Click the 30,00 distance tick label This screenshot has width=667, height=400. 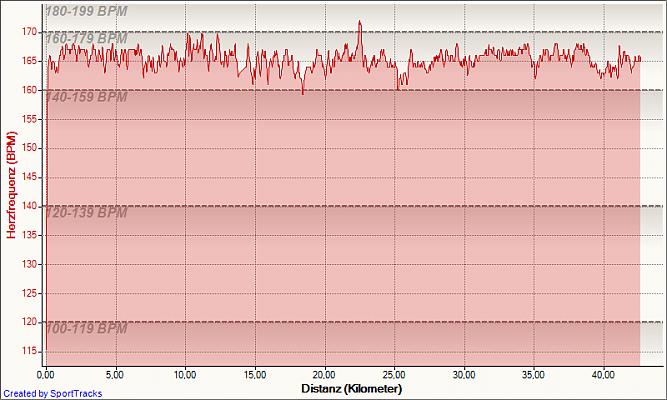[464, 374]
